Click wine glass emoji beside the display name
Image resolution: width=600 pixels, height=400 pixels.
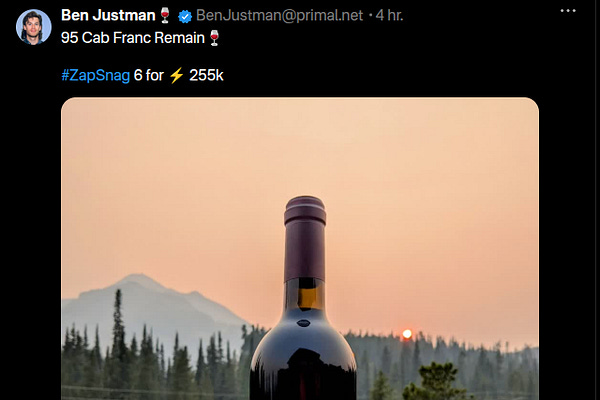[x=165, y=15]
